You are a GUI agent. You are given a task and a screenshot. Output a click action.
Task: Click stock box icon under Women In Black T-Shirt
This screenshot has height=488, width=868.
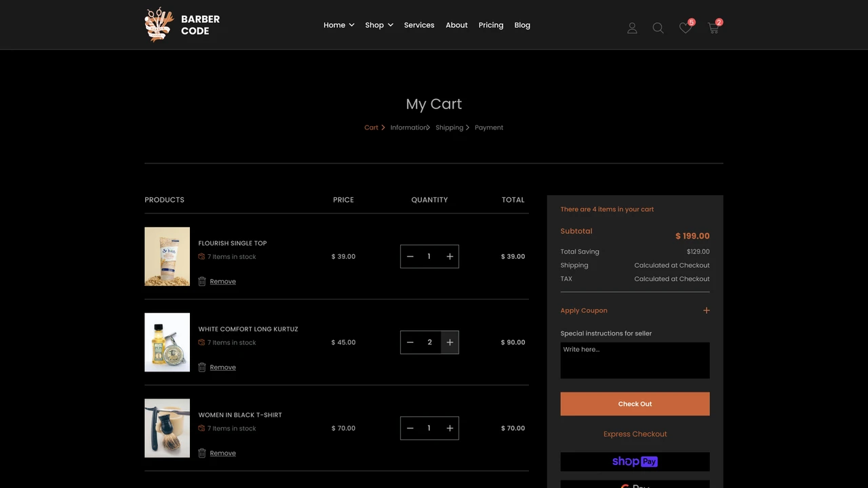coord(201,428)
